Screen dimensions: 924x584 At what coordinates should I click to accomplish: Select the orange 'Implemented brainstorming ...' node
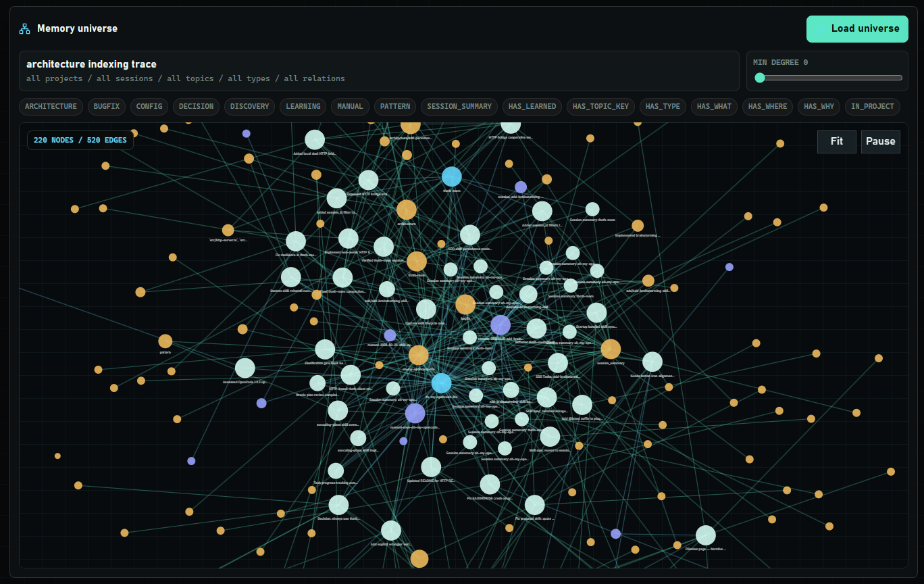click(x=638, y=226)
